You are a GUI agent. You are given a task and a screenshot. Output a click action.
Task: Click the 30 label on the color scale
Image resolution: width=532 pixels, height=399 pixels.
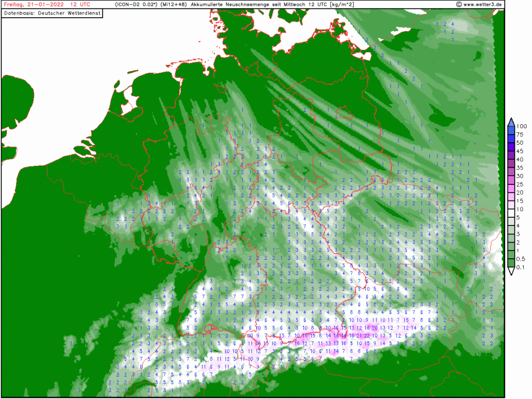pyautogui.click(x=521, y=176)
